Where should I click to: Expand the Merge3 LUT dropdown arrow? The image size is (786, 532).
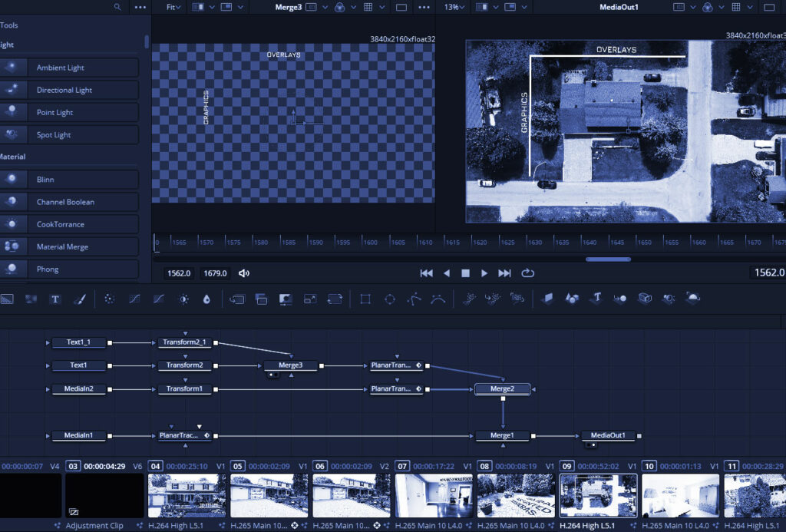click(325, 7)
